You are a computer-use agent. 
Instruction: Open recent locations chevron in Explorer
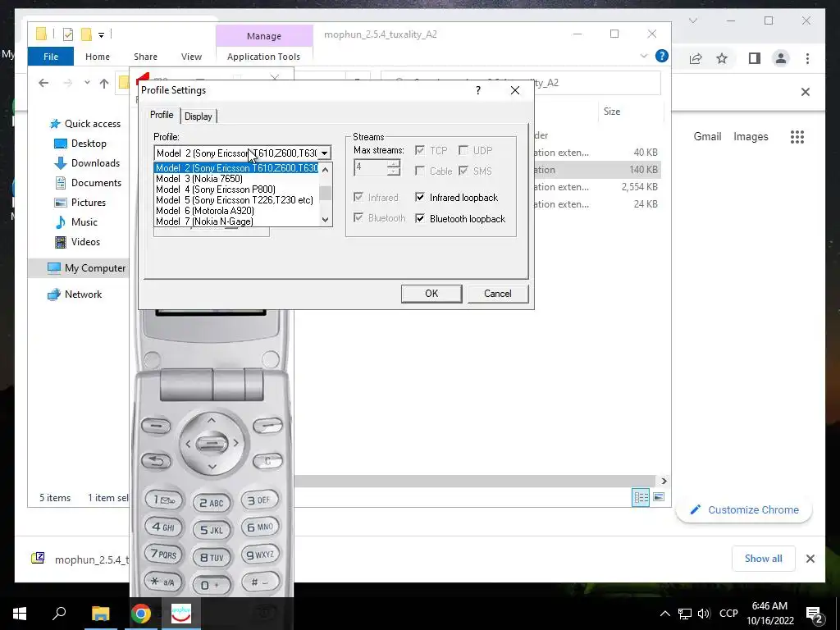tap(87, 83)
